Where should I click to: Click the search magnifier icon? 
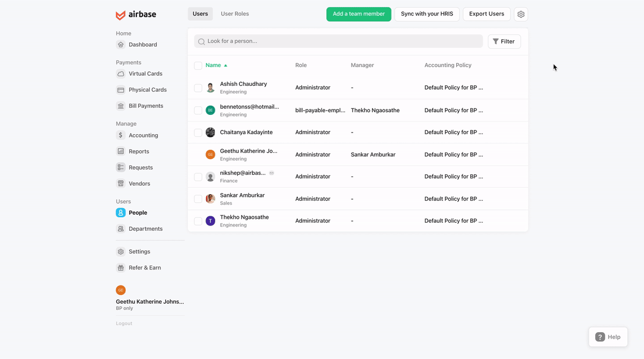point(202,41)
